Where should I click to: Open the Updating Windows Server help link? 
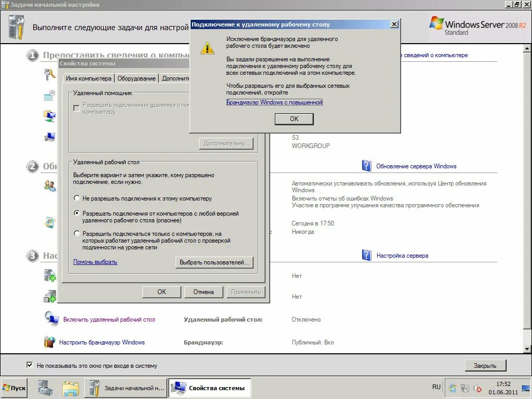[416, 166]
